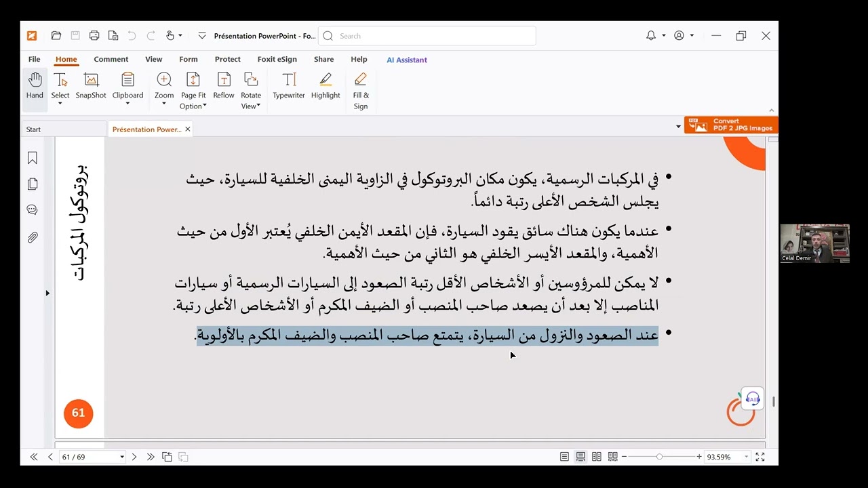Open the Fill & Sign tool
Viewport: 868px width, 488px height.
coord(361,91)
